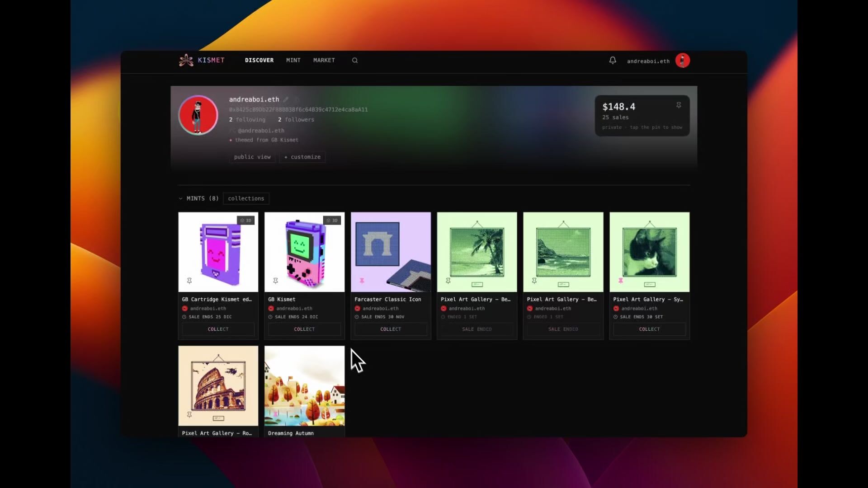The height and width of the screenshot is (488, 868).
Task: Open the MARKET nav item
Action: point(324,60)
